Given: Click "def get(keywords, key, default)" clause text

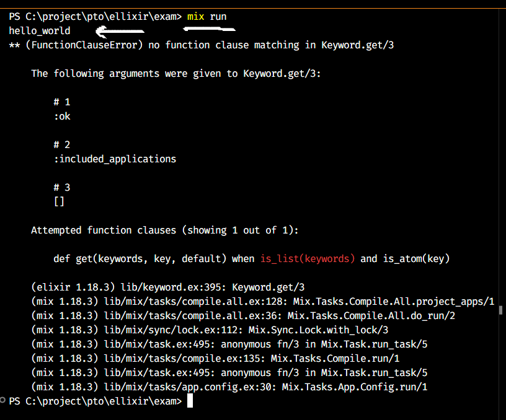Looking at the screenshot, I should point(140,258).
